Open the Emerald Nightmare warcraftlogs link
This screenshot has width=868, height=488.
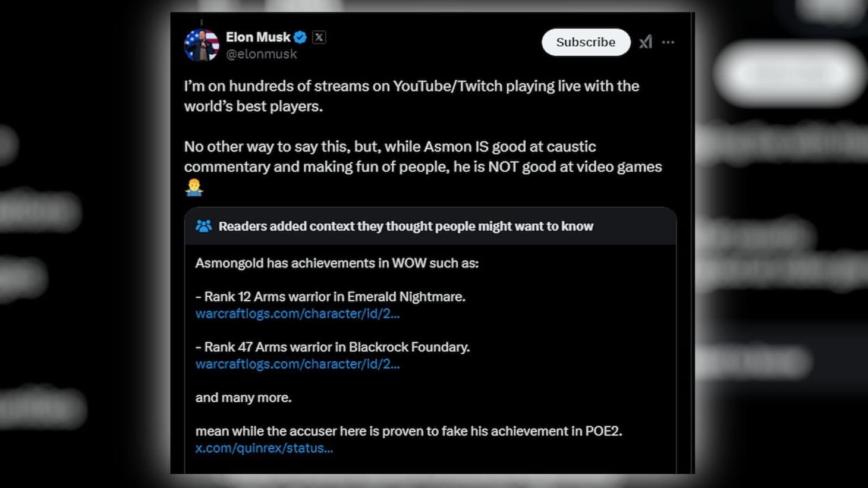[297, 314]
